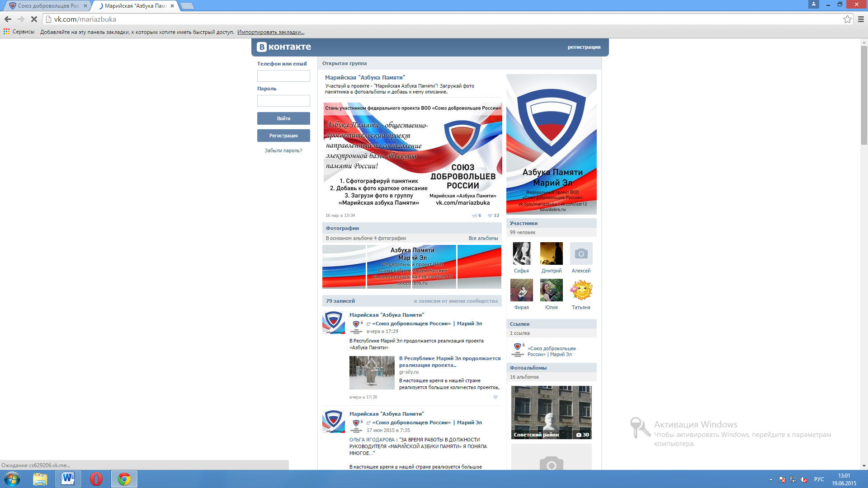Click Все альбомы link
The image size is (868, 488).
click(483, 238)
